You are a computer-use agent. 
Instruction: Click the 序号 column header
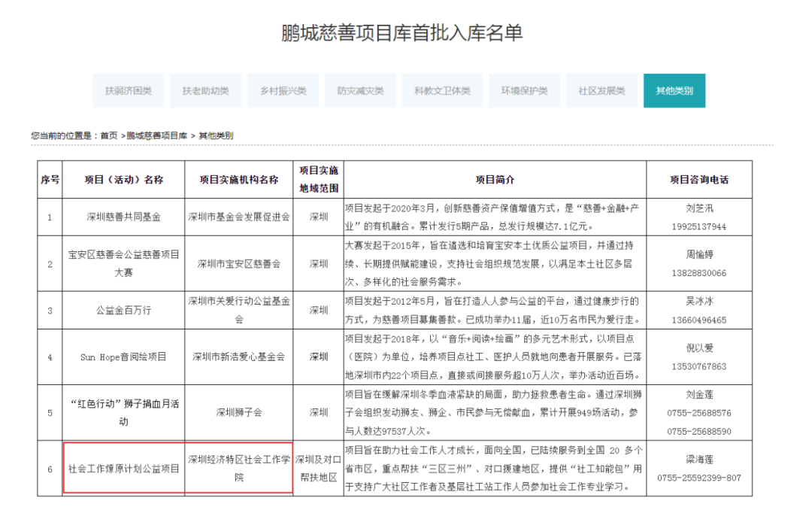[x=50, y=180]
